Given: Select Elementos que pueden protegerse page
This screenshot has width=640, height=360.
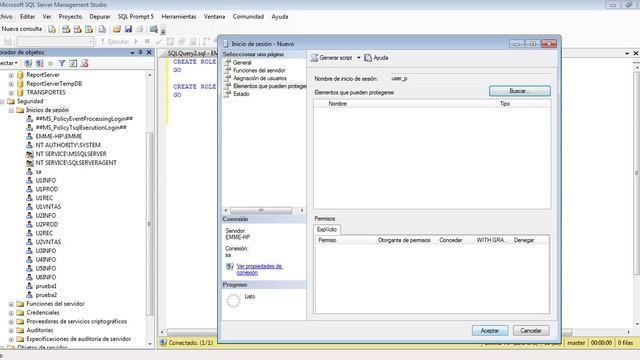Looking at the screenshot, I should [269, 86].
